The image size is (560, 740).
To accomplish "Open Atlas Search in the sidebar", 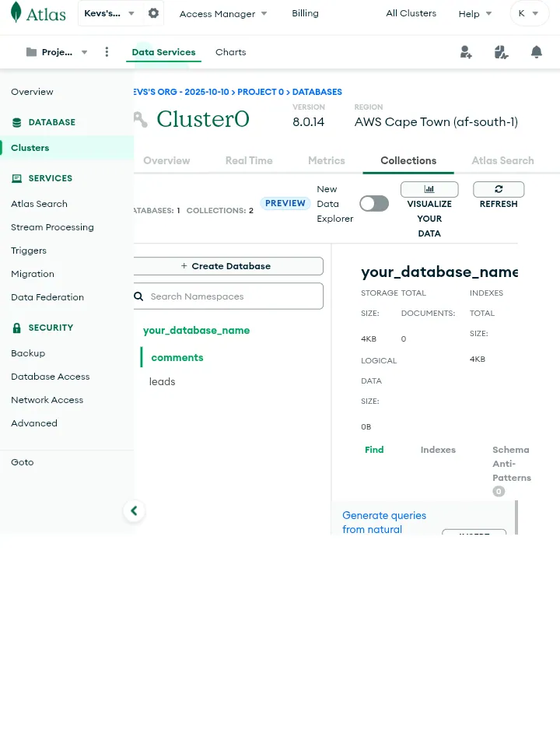I will coord(39,204).
